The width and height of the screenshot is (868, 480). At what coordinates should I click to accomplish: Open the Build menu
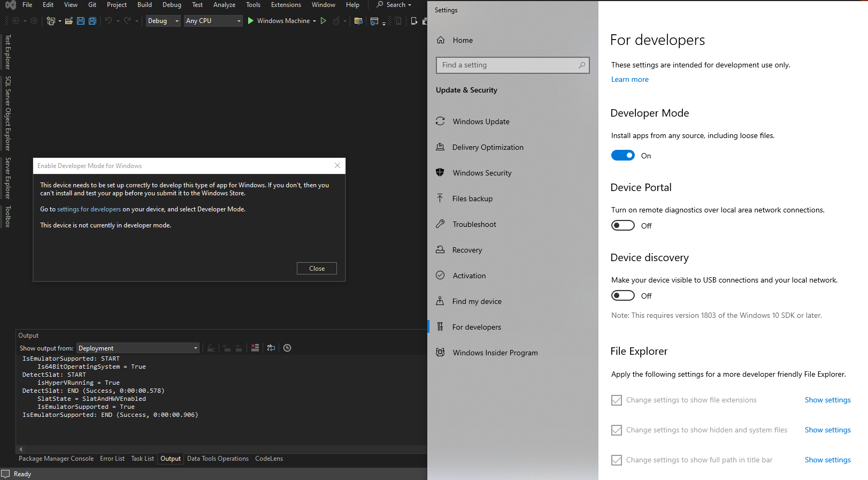(144, 5)
